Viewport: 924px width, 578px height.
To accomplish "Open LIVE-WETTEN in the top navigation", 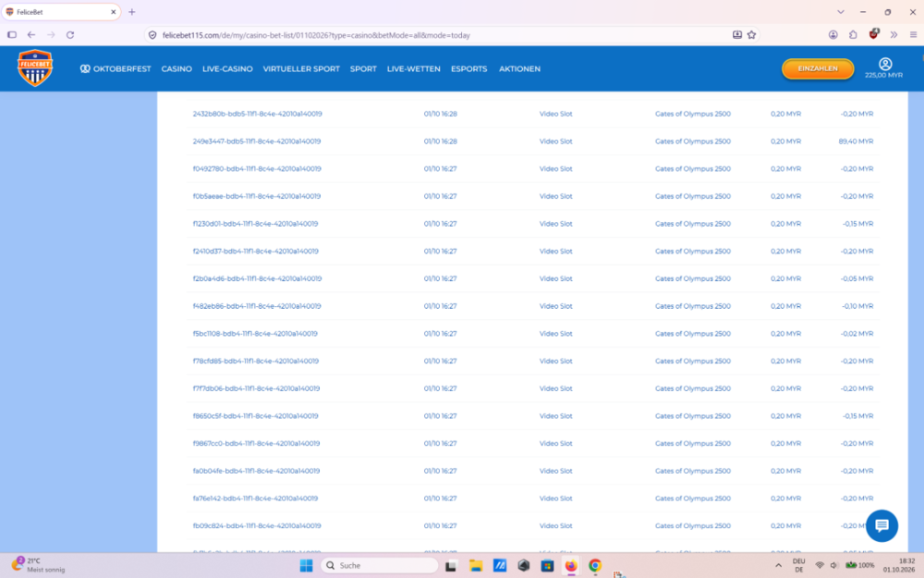I will click(414, 68).
